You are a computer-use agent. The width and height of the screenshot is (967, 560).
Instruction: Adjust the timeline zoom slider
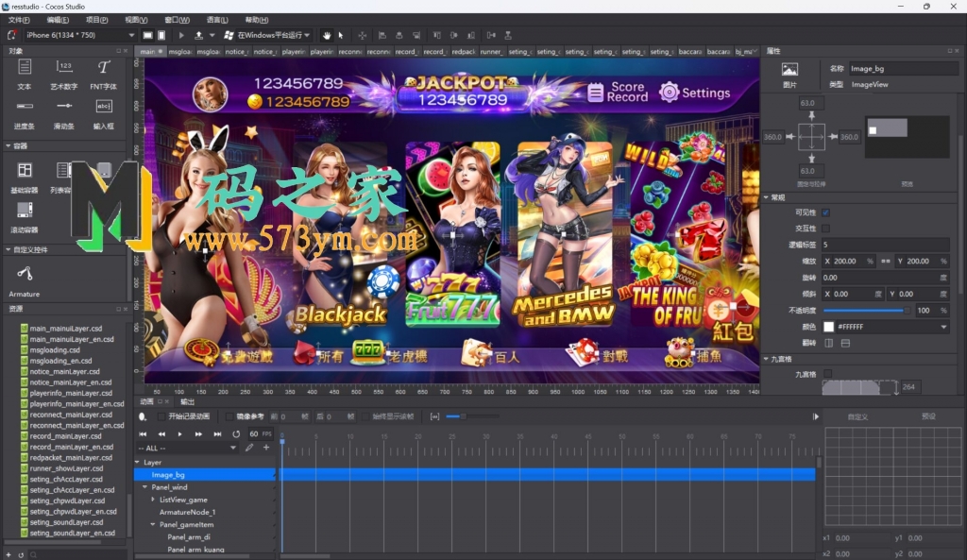pos(472,416)
